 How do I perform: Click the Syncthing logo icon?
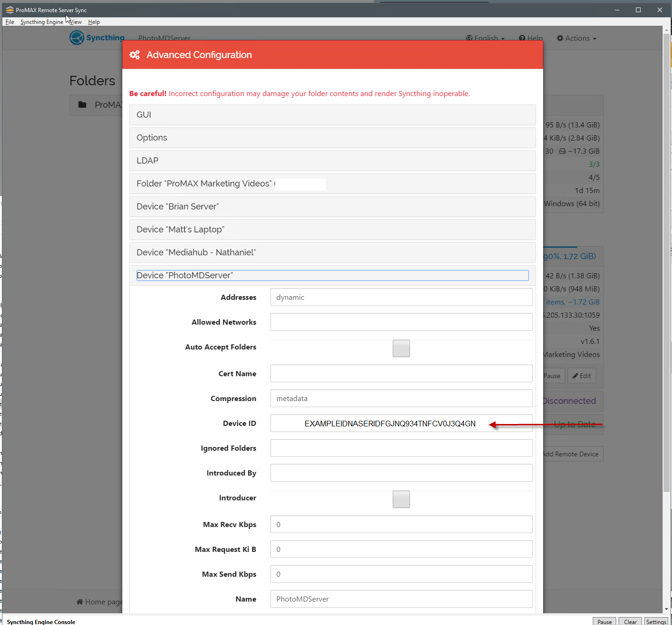[76, 37]
